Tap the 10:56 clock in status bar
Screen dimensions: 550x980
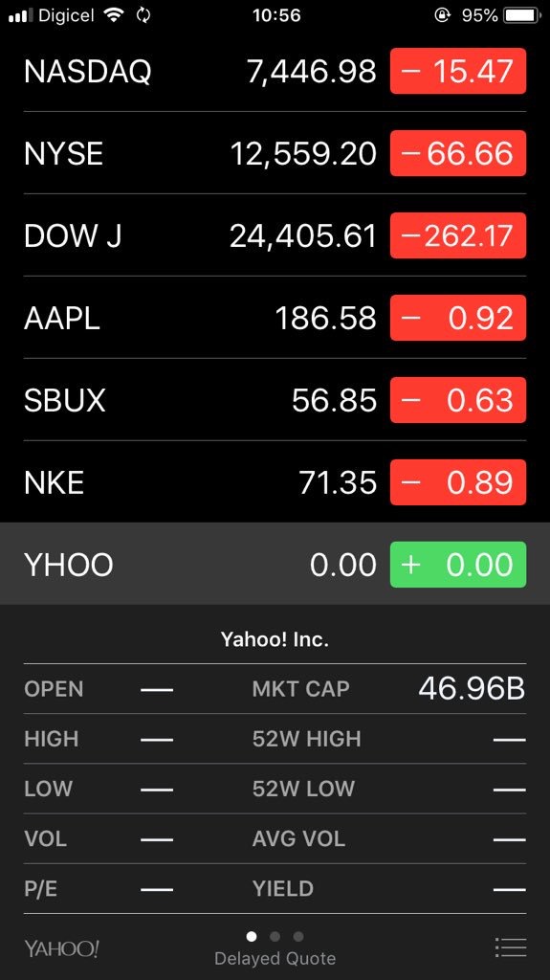[x=276, y=15]
